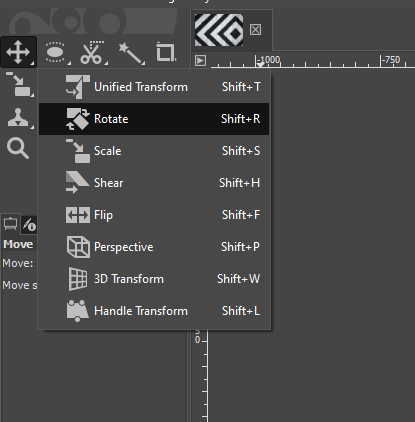Choose Handle Transform from the tool menu
This screenshot has height=422, width=415.
[x=154, y=311]
